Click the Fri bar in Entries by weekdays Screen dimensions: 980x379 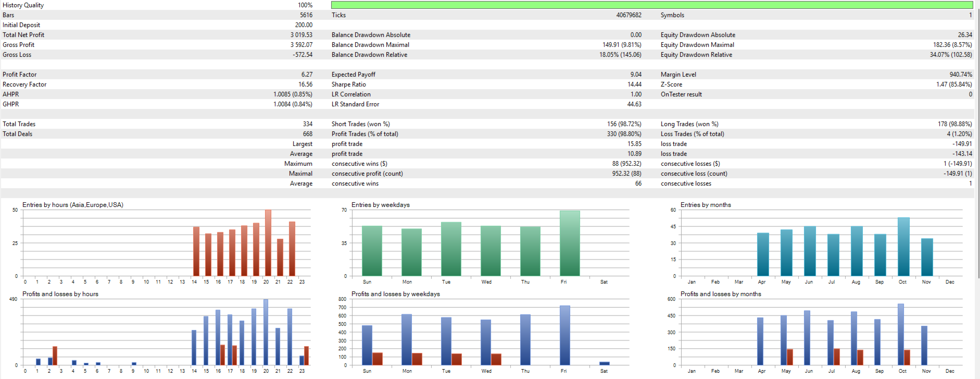tap(570, 243)
